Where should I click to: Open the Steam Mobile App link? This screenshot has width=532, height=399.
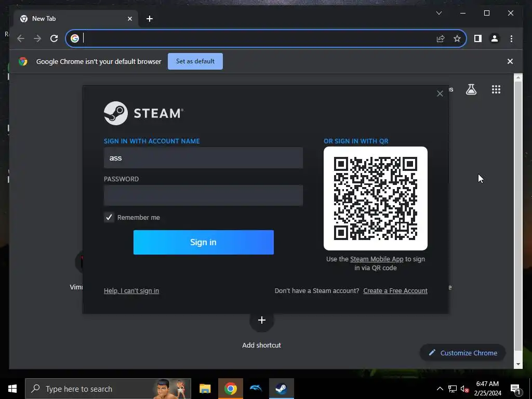click(377, 259)
